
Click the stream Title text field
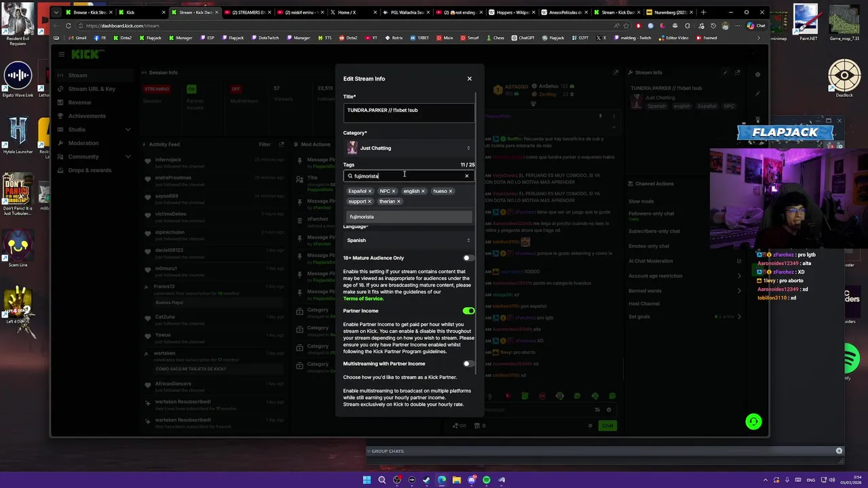tap(409, 112)
